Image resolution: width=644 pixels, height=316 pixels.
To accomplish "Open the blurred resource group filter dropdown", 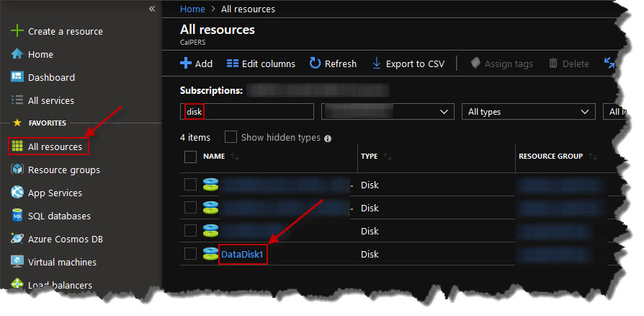I will point(388,112).
